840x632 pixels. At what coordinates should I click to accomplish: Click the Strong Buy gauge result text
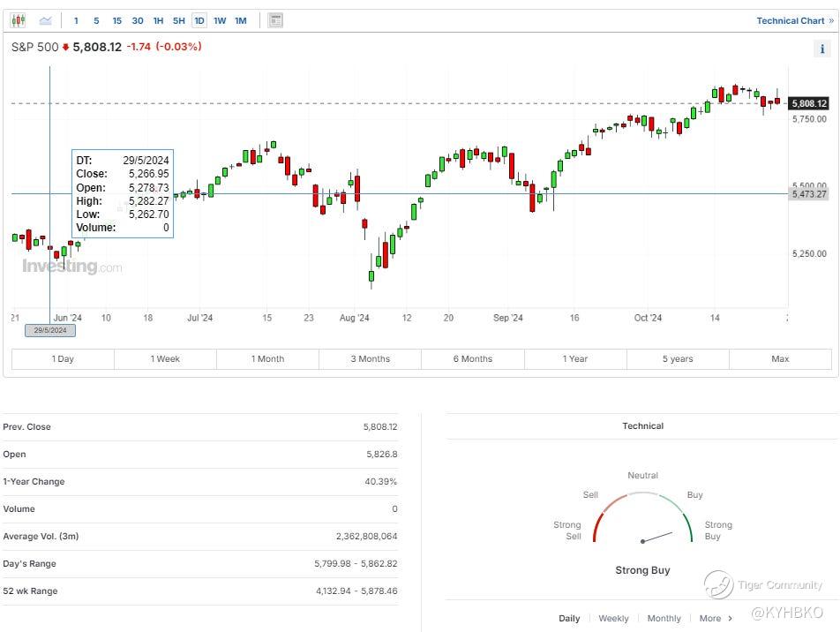pos(642,570)
